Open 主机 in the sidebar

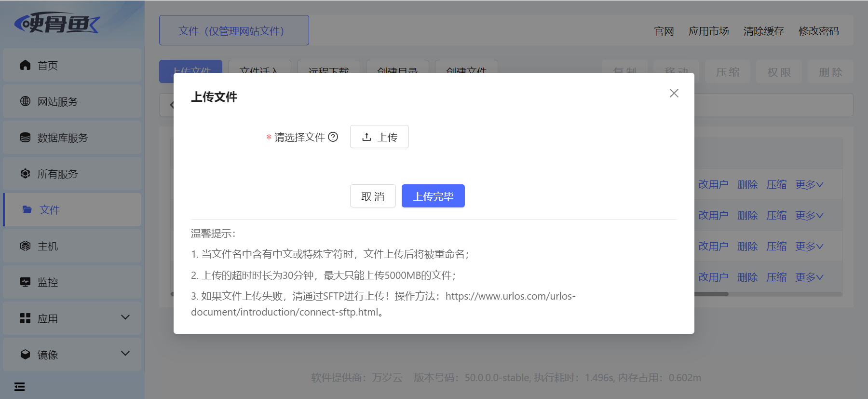click(x=72, y=246)
